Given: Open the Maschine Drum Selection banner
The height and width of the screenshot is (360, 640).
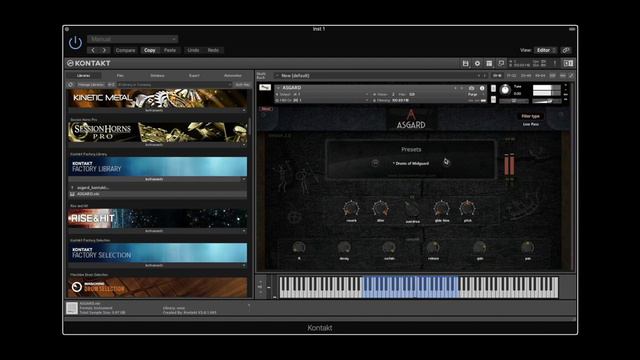Looking at the screenshot, I should tap(157, 287).
